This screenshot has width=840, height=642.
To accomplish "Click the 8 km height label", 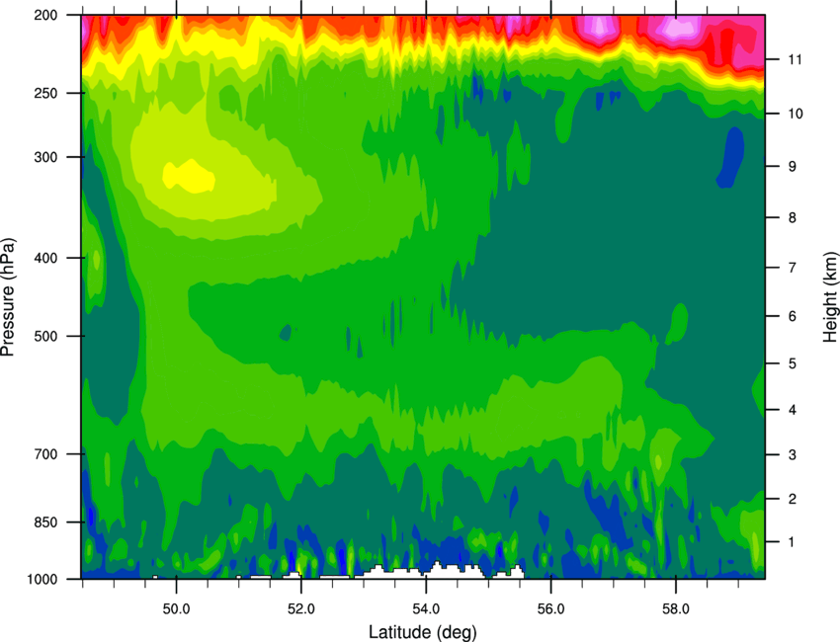I will coord(792,218).
